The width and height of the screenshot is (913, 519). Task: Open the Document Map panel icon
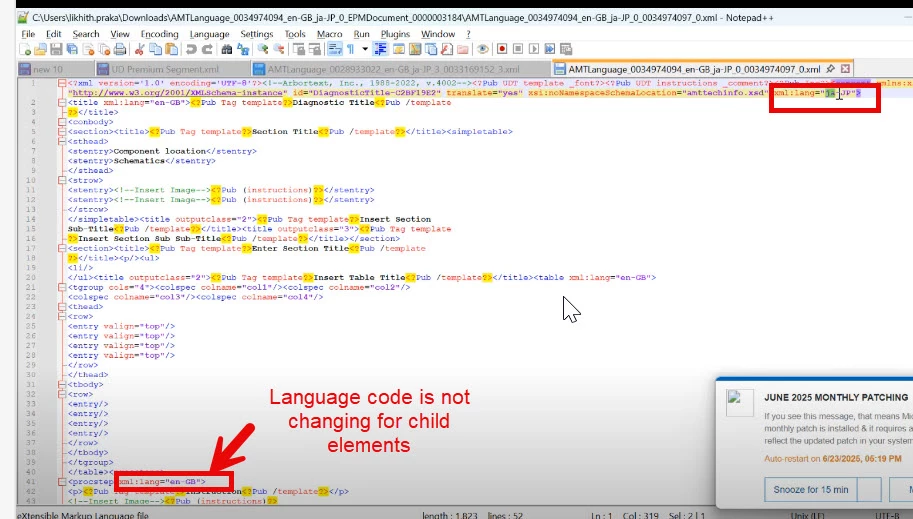point(415,49)
